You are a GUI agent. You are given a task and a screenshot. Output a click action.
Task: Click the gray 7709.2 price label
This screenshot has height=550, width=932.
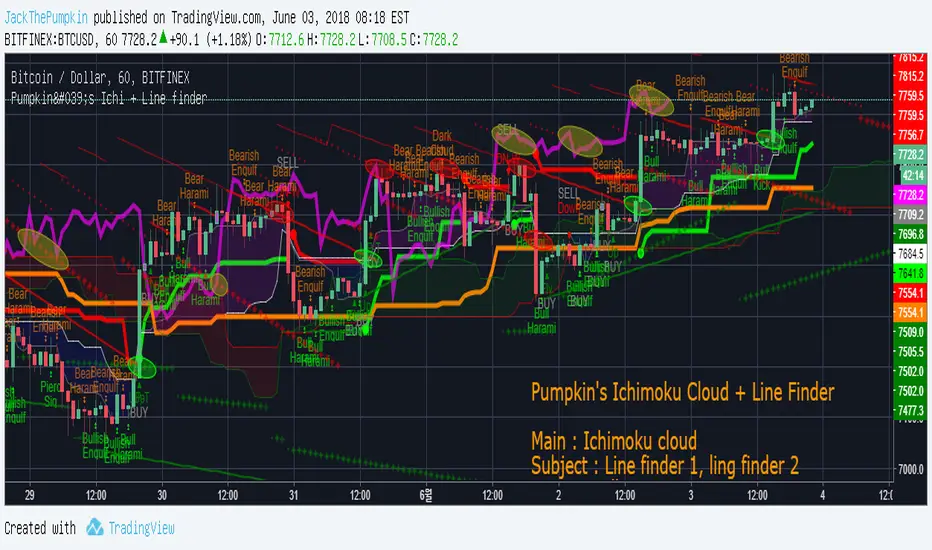[x=910, y=215]
